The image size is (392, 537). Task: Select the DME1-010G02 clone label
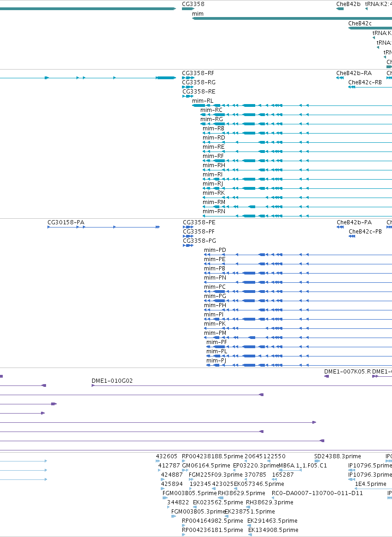(112, 381)
